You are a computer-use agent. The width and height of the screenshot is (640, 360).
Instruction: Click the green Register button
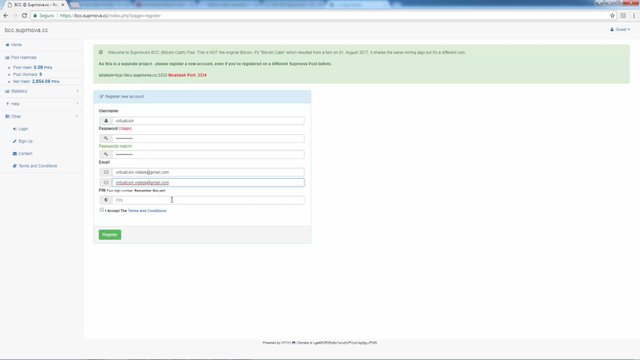(x=110, y=235)
